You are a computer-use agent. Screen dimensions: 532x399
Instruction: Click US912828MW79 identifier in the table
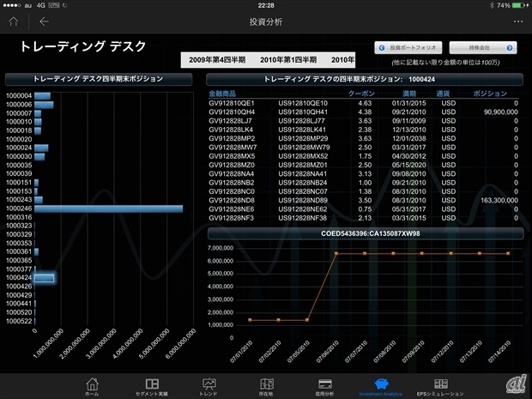(304, 148)
